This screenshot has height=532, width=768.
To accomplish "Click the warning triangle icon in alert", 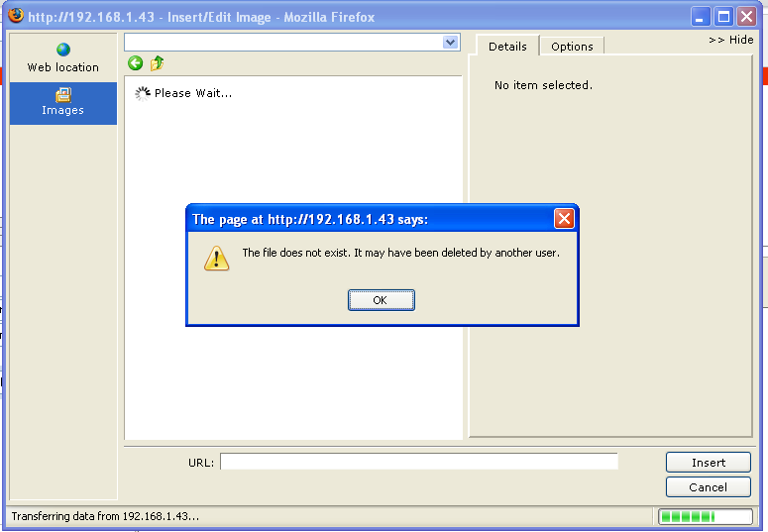I will click(x=216, y=259).
